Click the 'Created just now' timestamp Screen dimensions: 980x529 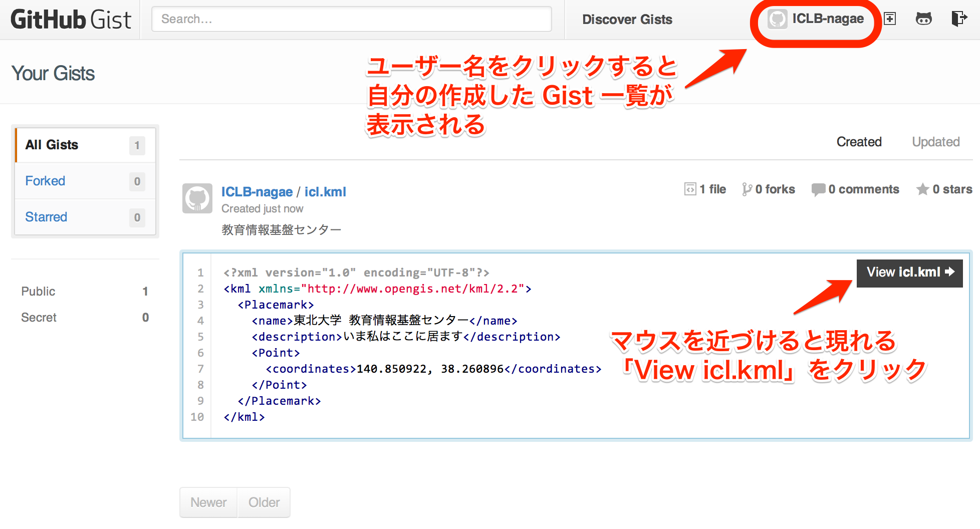(x=262, y=208)
